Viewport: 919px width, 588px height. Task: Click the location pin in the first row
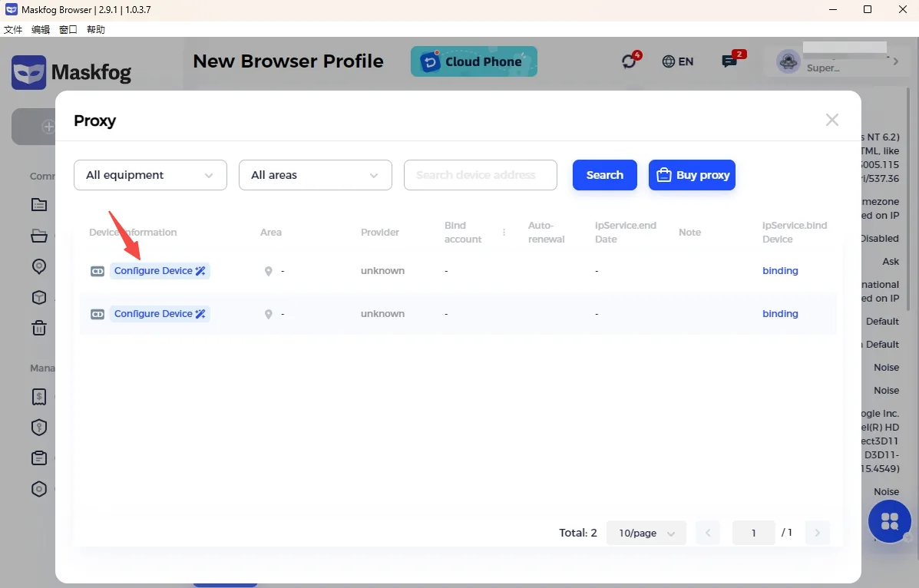pyautogui.click(x=269, y=272)
